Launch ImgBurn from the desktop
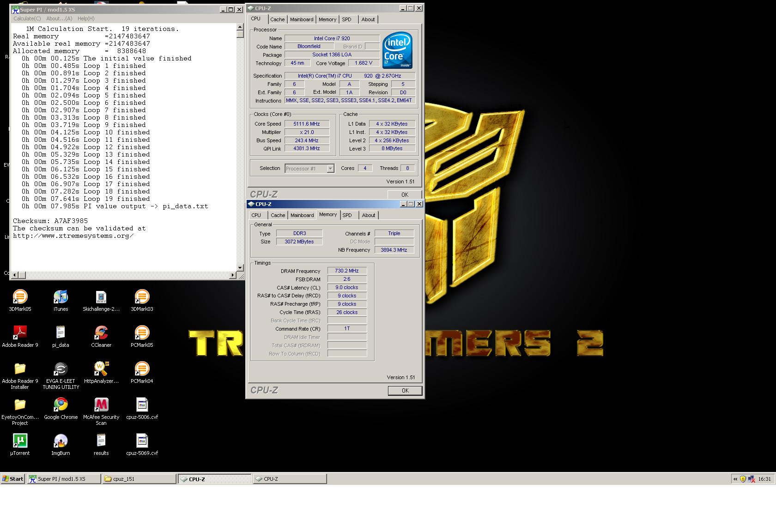 click(x=61, y=444)
